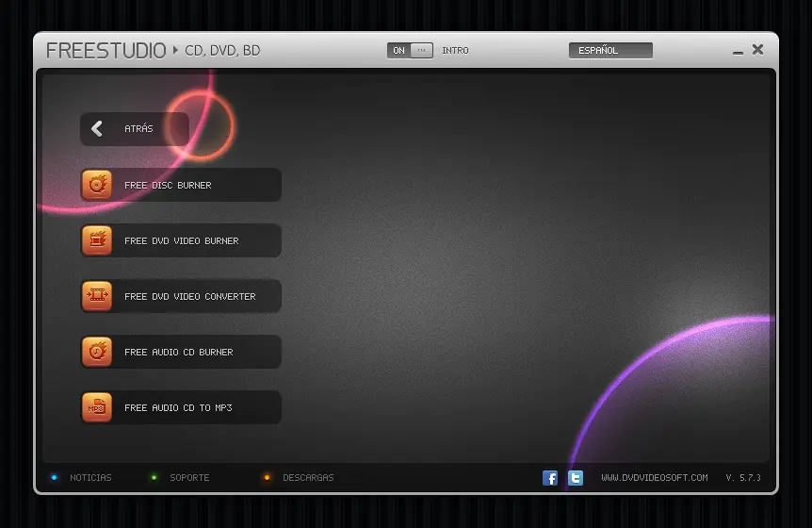The height and width of the screenshot is (528, 812).
Task: Select the Free DVD Video Converter film icon
Action: [x=97, y=296]
